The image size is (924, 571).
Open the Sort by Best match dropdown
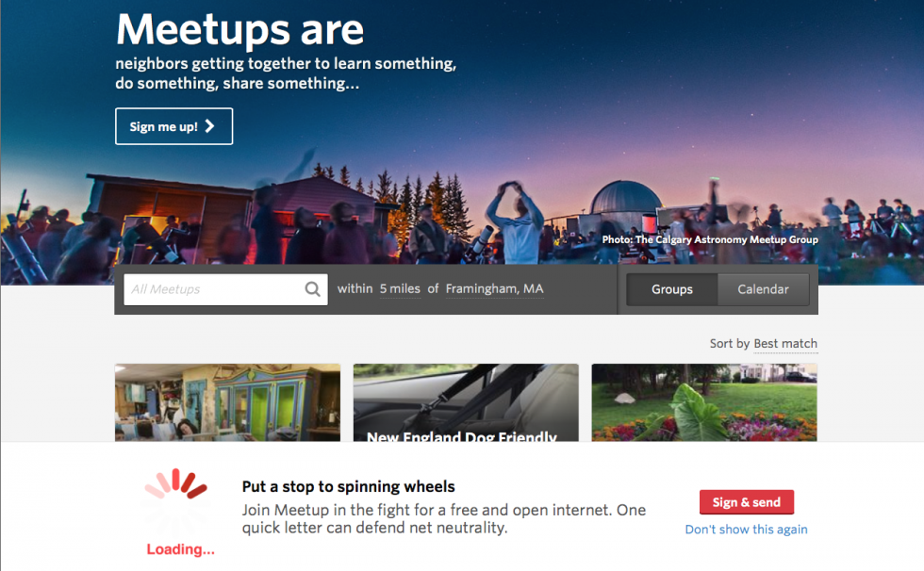[785, 344]
